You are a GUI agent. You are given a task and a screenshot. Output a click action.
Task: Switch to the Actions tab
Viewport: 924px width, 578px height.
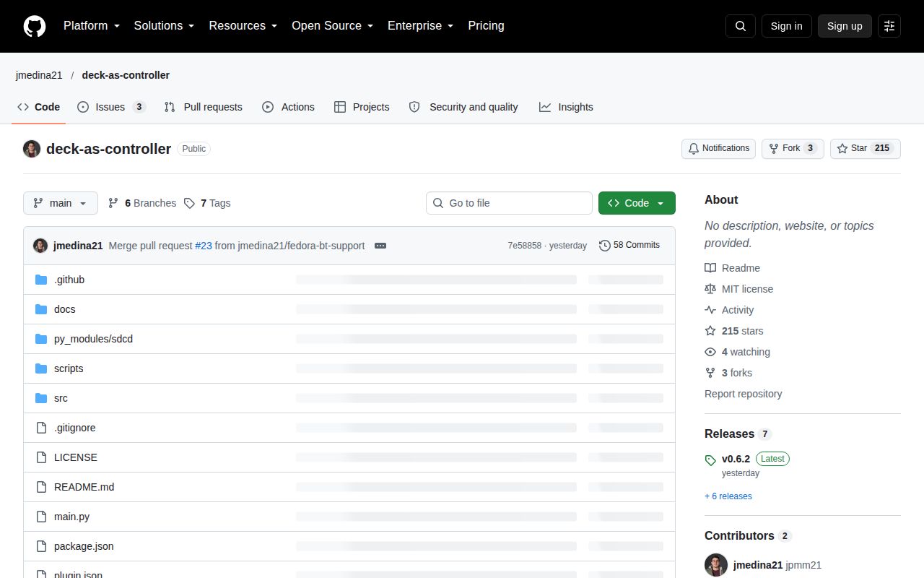tap(288, 107)
